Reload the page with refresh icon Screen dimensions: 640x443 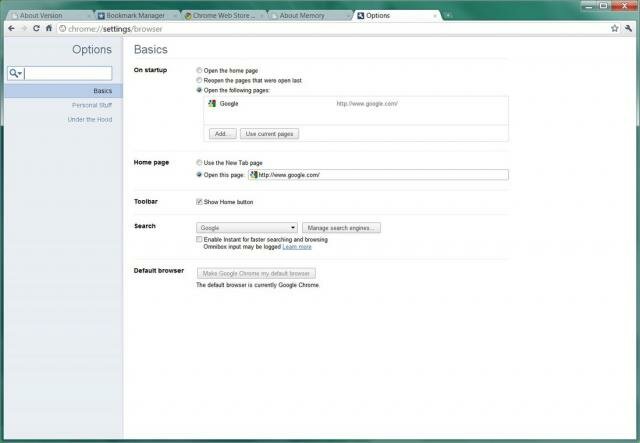(36, 28)
